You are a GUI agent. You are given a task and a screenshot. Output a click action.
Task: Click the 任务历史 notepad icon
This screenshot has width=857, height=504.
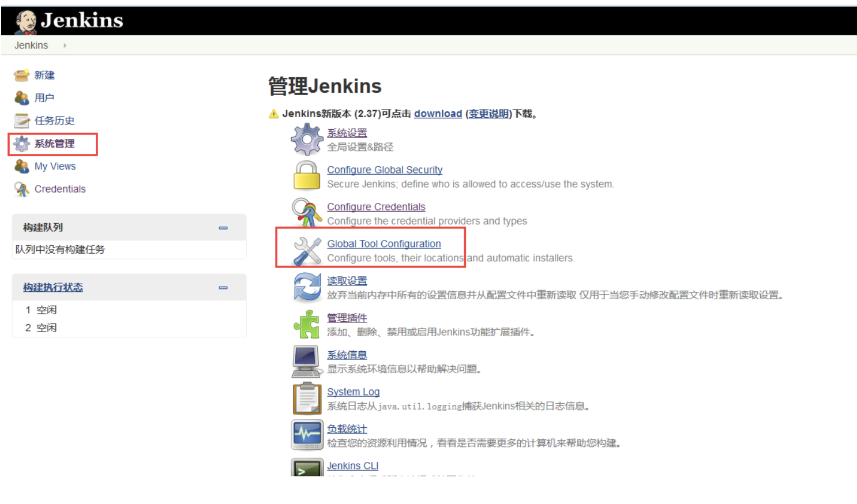[21, 121]
